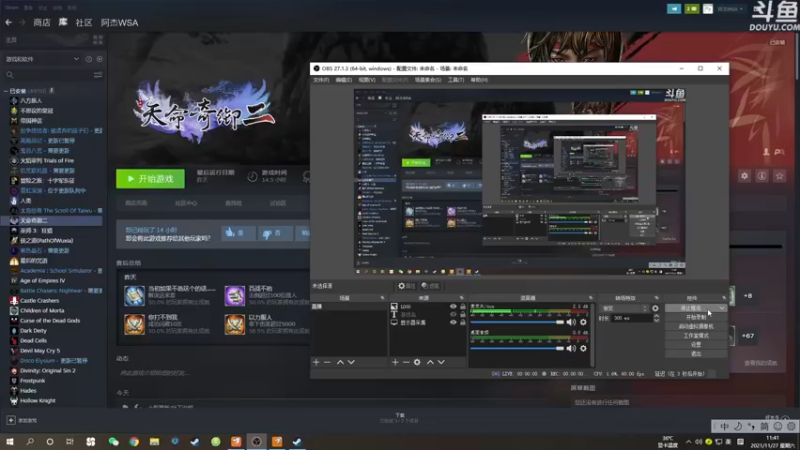Screen dimensions: 800x450
Task: Open Steam game info icon
Action: coord(762,176)
